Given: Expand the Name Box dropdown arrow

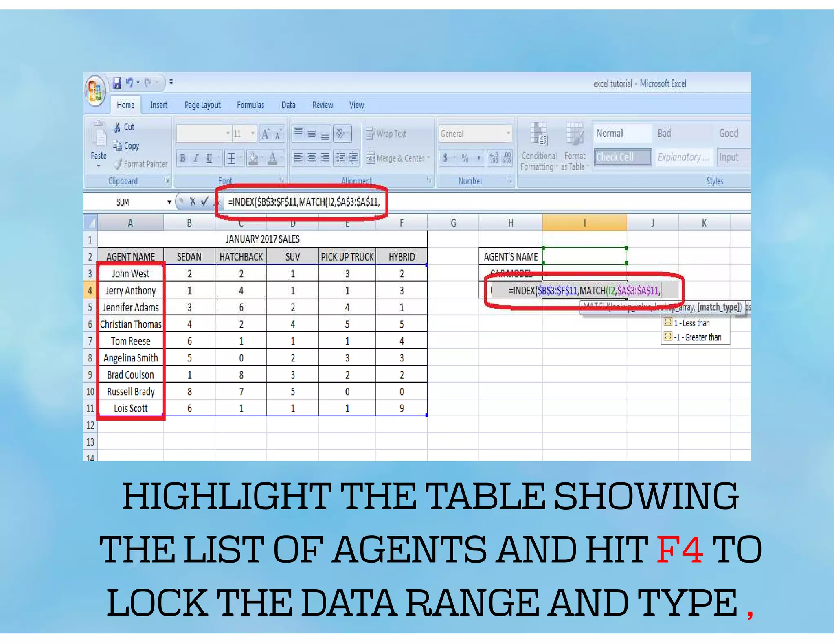Looking at the screenshot, I should point(169,202).
